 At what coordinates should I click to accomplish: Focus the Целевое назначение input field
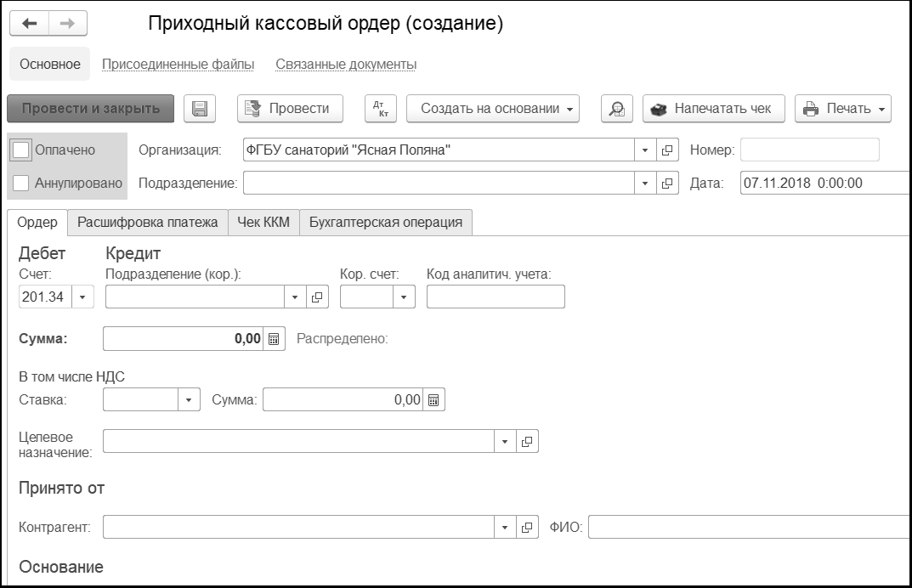299,442
